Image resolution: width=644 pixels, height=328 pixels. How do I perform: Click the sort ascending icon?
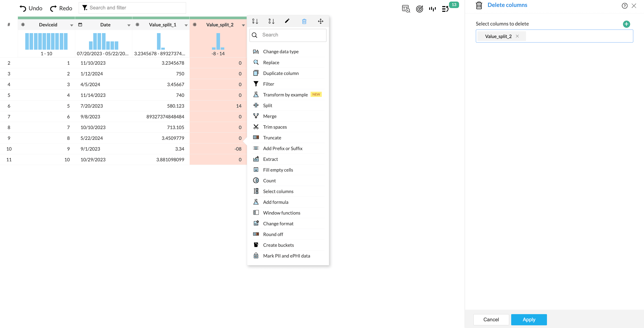pyautogui.click(x=255, y=21)
